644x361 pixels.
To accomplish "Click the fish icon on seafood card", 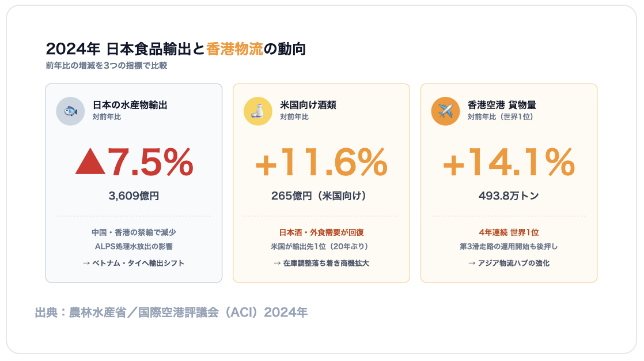I will tap(70, 111).
